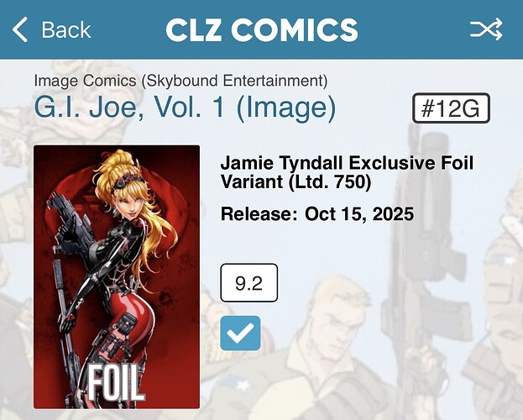523x420 pixels.
Task: Click the Image Comics publisher text
Action: pos(85,81)
